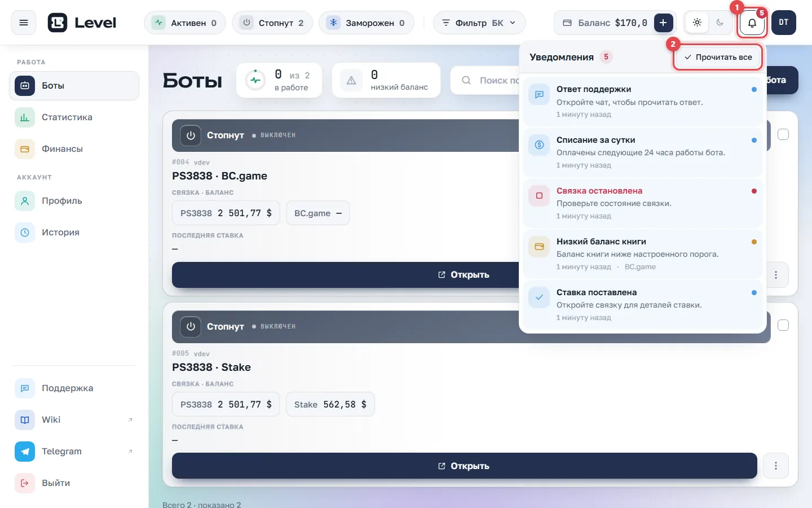Screen dimensions: 812x508
Task: Click the Ответ поддержки message icon
Action: tap(539, 94)
